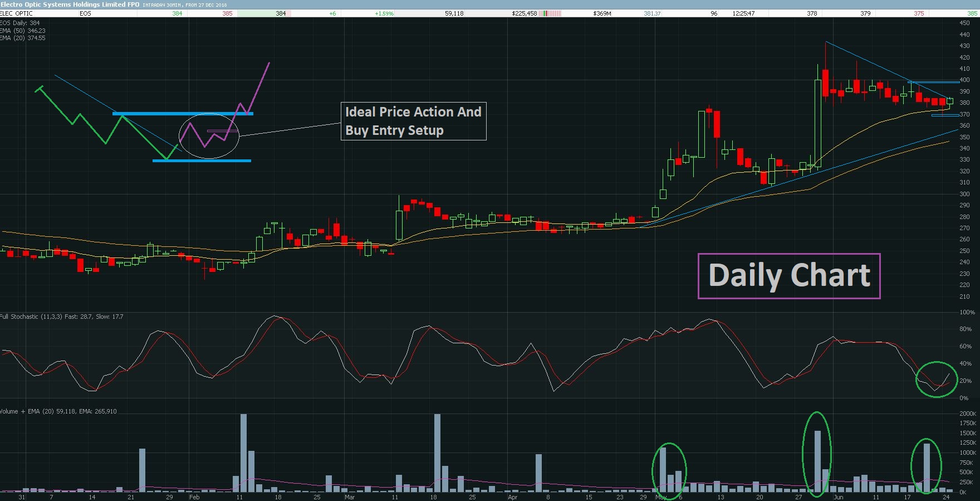Click the '300' price axis label
980x501 pixels.
[x=964, y=194]
